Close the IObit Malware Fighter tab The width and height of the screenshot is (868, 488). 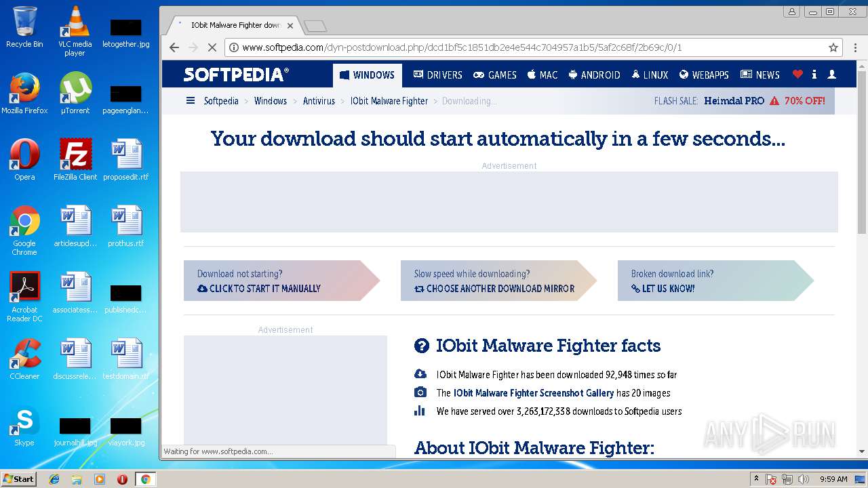point(290,26)
